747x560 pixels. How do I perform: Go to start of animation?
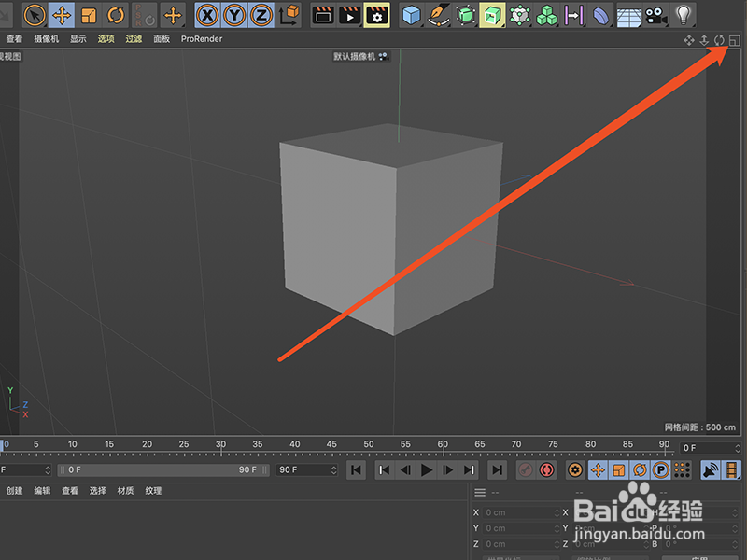click(x=356, y=470)
